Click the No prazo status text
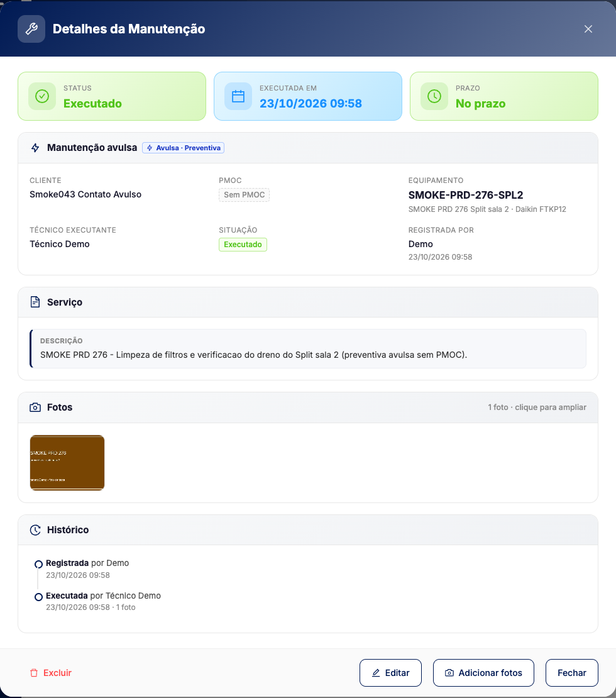 [481, 104]
